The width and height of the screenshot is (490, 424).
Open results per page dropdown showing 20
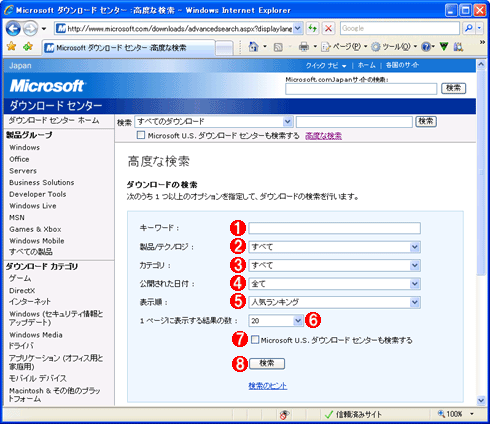298,321
